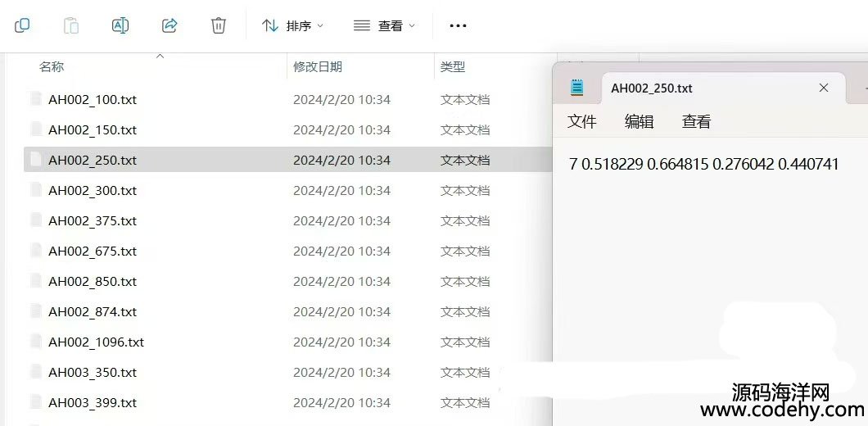Close the AH002_250.txt Notepad tab
Screen dimensions: 868x426
click(x=824, y=88)
